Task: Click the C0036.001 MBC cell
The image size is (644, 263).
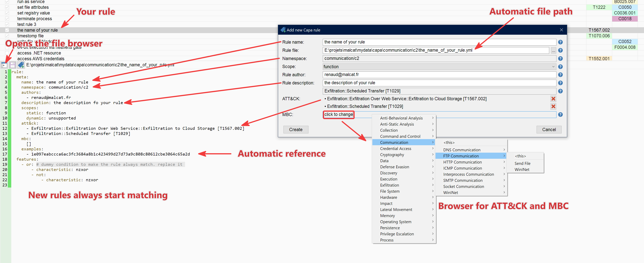Action: pos(625,13)
